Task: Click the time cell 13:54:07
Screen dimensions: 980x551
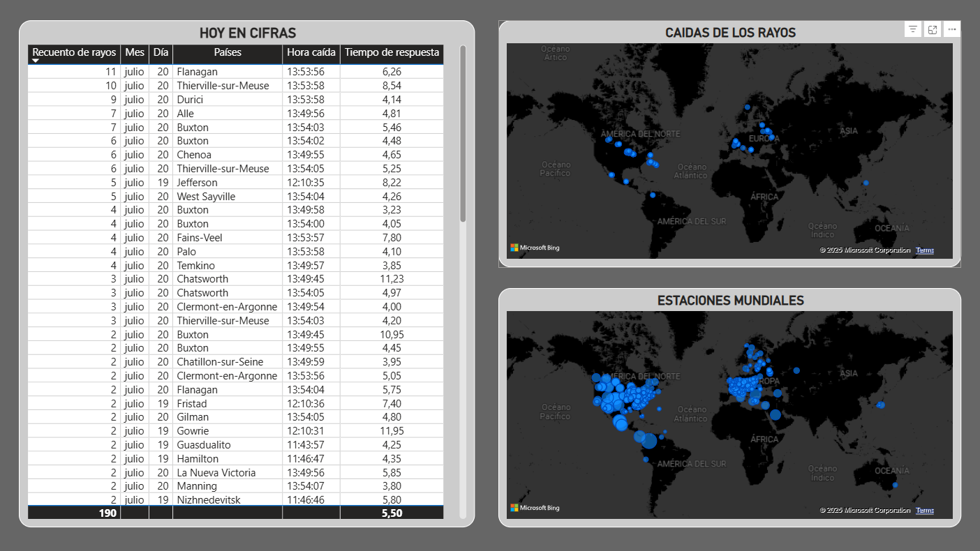Action: tap(311, 486)
